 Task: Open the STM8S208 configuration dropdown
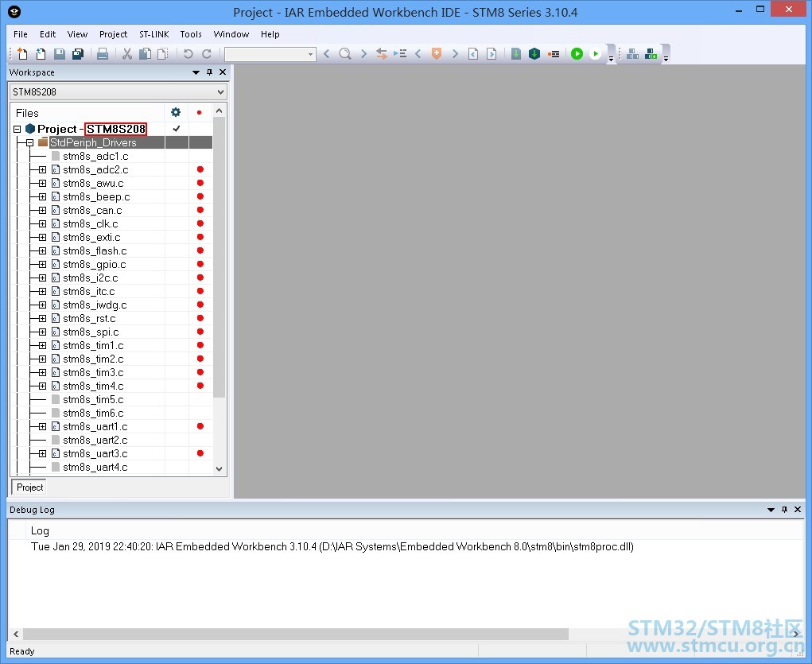pyautogui.click(x=118, y=91)
